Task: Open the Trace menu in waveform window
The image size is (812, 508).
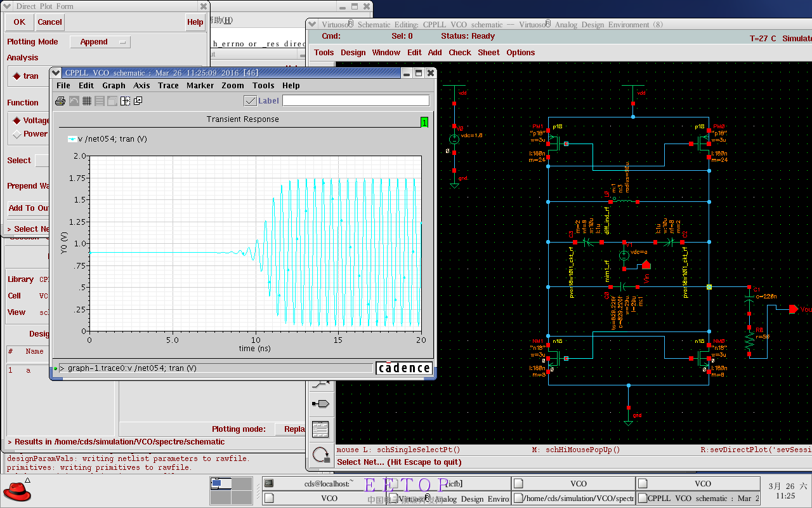Action: (168, 86)
